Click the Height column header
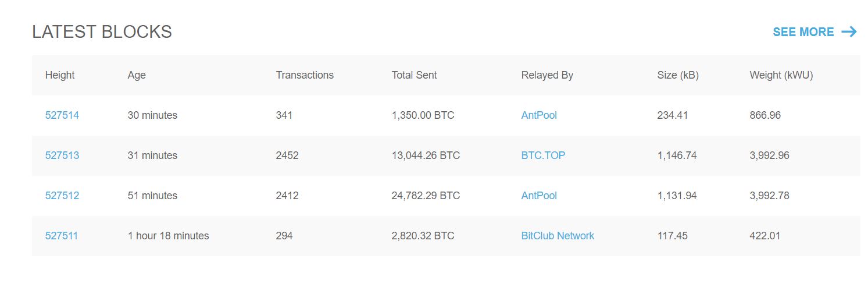Screen dimensions: 868x283 pos(60,75)
